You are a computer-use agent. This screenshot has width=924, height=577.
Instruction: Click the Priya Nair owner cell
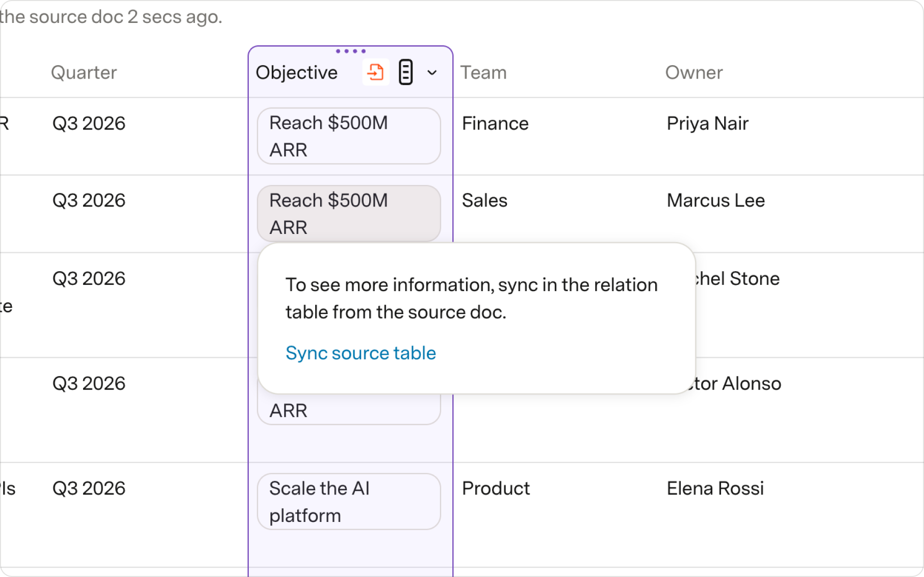click(707, 123)
